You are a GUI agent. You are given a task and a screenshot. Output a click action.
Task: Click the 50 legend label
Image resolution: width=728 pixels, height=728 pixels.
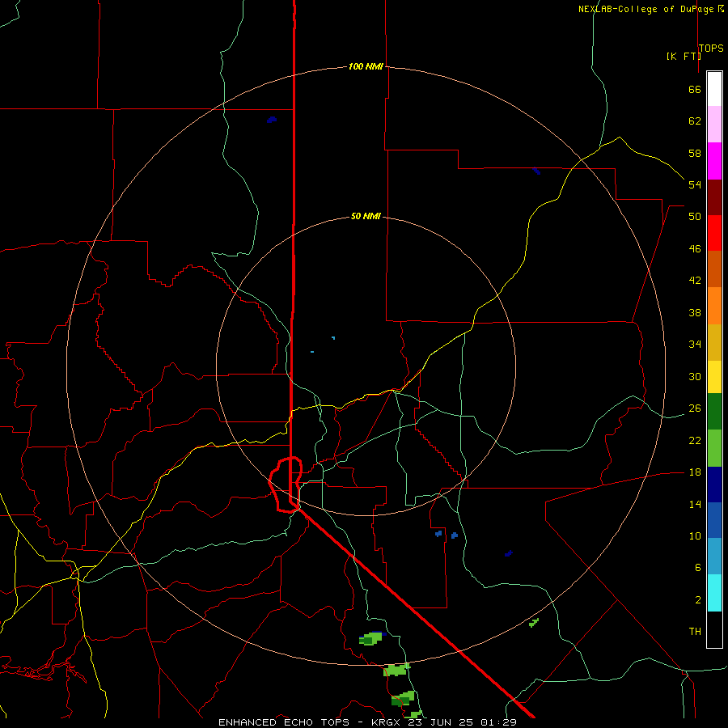pyautogui.click(x=695, y=217)
